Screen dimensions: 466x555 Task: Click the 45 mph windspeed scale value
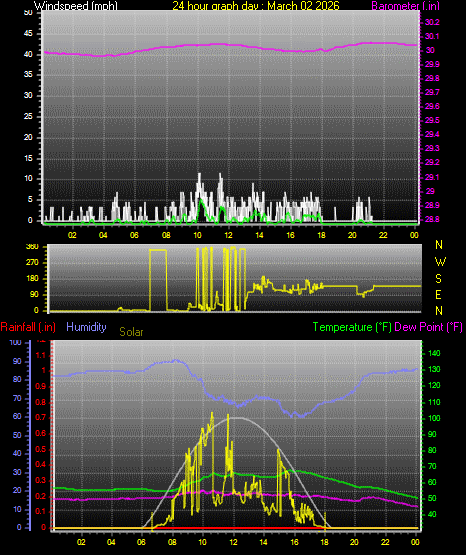28,34
